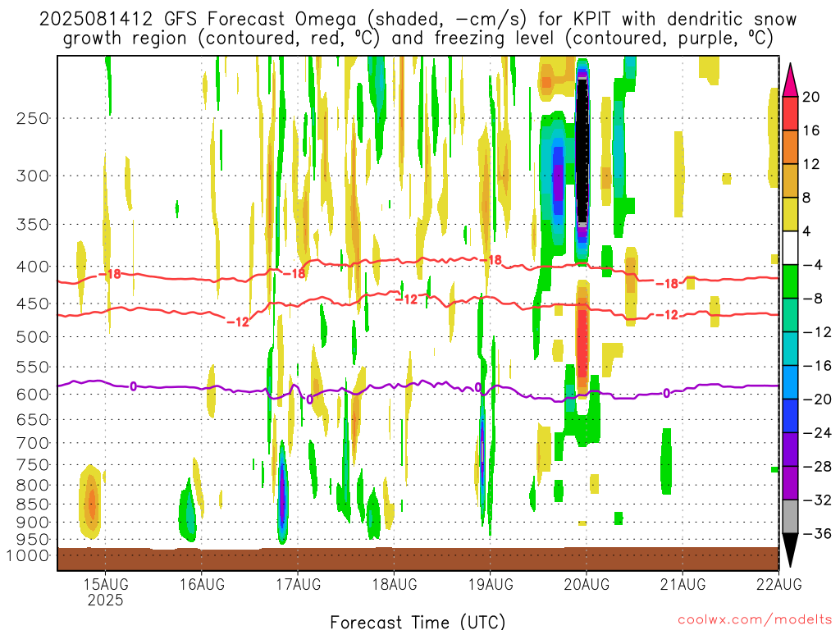Select the cyan -16 to -12 colorbar swatch

click(790, 349)
